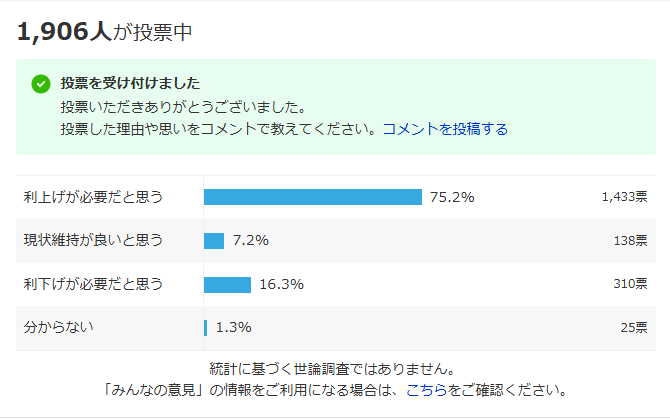
Task: Click the 1,906人が投票中 heading
Action: pos(105,32)
